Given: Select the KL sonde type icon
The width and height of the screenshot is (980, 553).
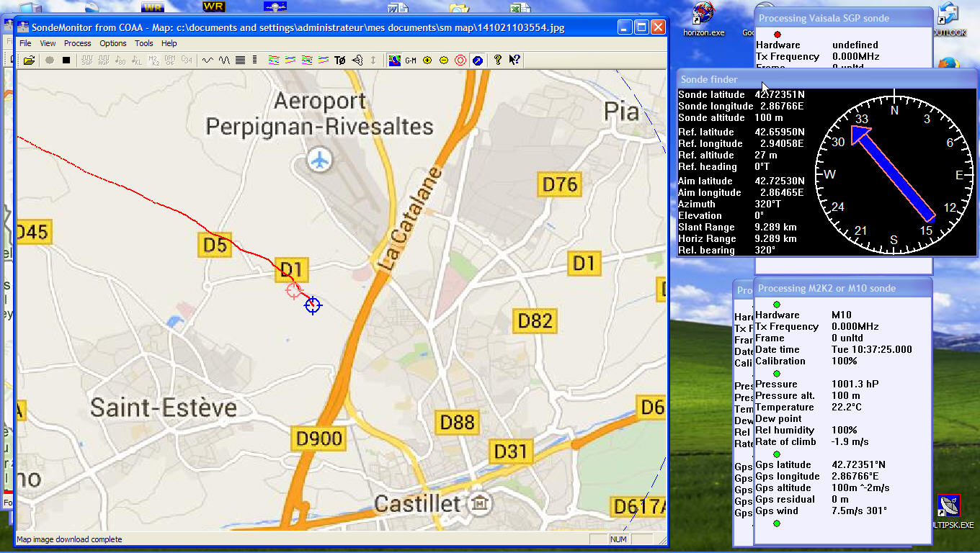Looking at the screenshot, I should click(x=137, y=60).
